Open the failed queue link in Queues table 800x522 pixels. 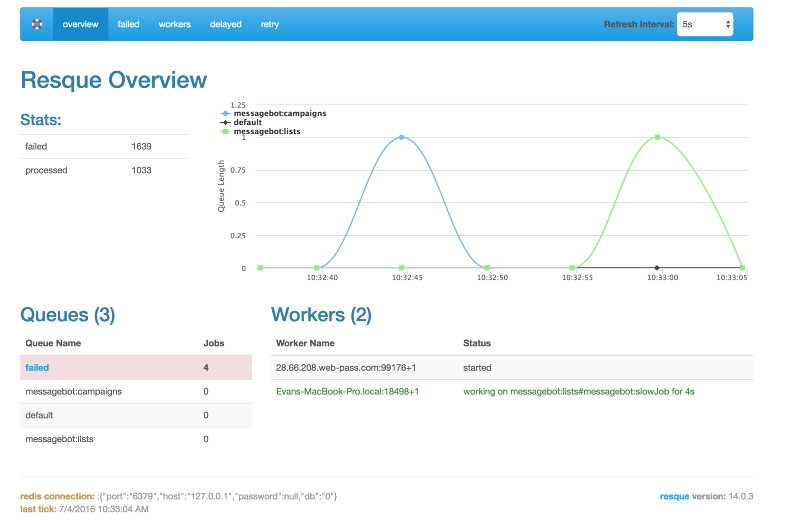tap(37, 367)
